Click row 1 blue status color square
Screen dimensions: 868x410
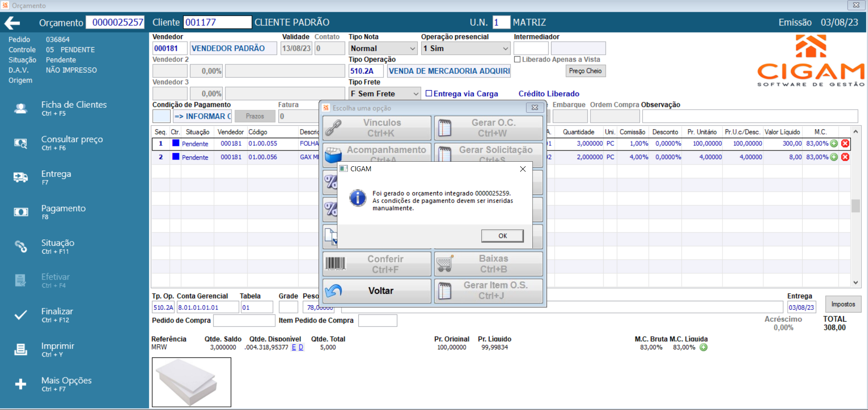[x=176, y=143]
